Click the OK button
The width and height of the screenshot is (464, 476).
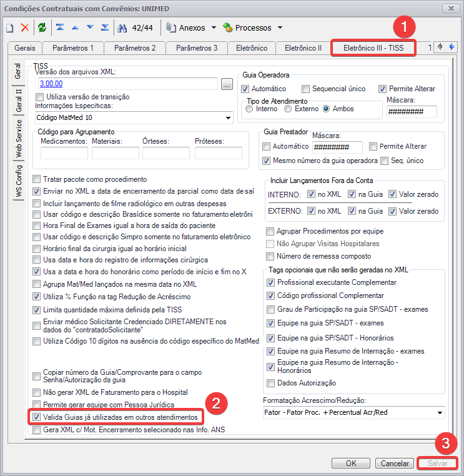coord(351,464)
